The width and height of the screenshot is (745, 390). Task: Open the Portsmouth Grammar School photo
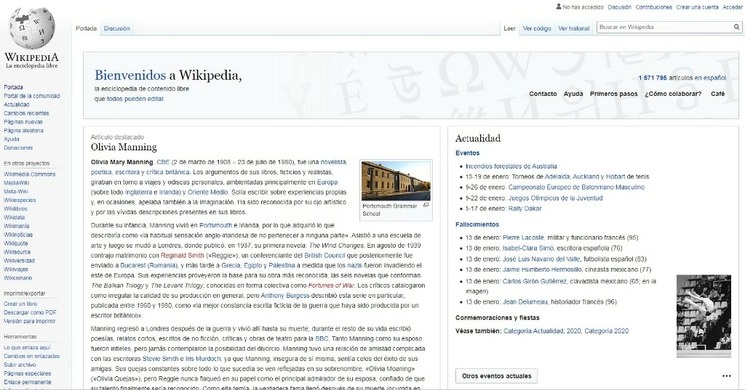396,181
